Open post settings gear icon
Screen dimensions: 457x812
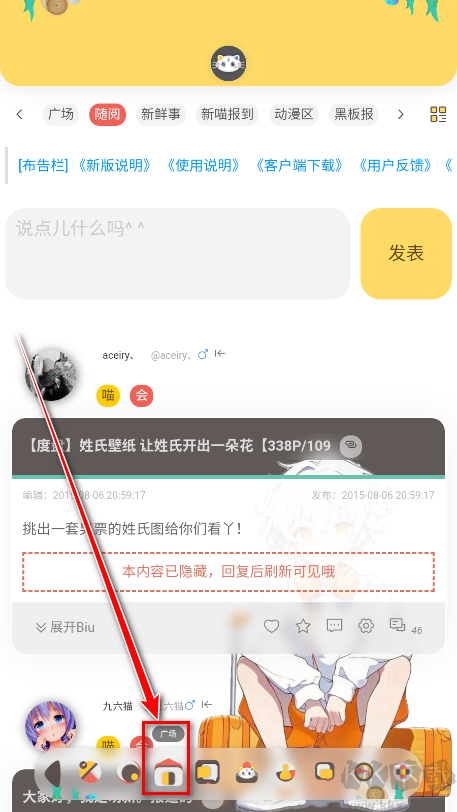click(x=366, y=626)
